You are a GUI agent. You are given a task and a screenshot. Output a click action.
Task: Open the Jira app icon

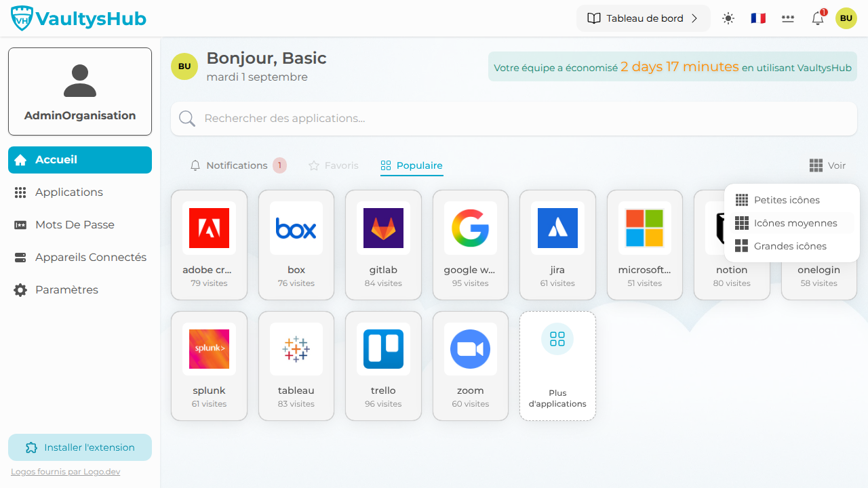click(x=557, y=228)
